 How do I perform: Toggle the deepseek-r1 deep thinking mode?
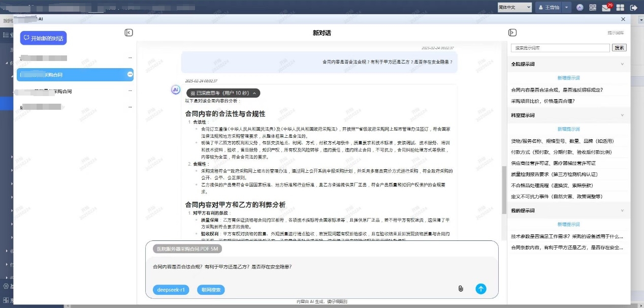click(171, 290)
